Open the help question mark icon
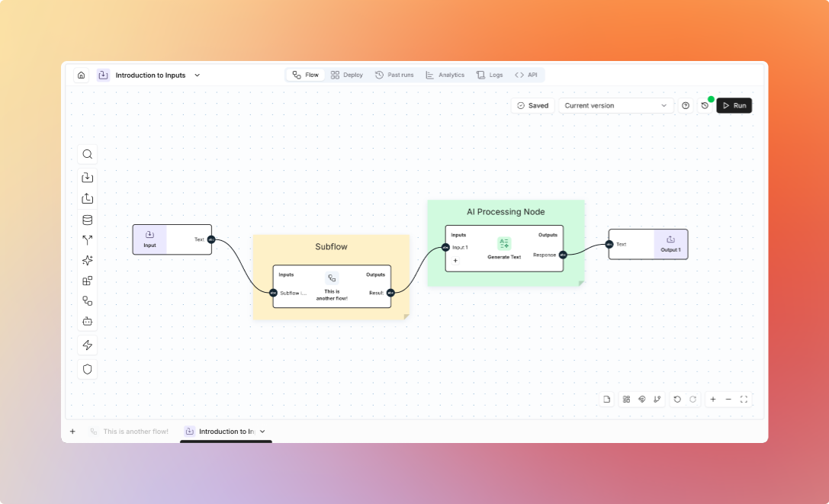This screenshot has width=829, height=504. pyautogui.click(x=686, y=106)
